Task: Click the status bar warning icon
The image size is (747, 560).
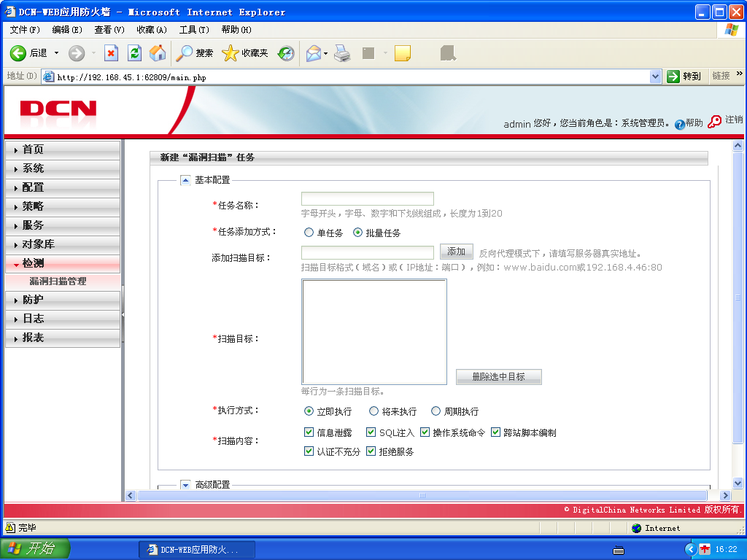Action: (x=9, y=527)
